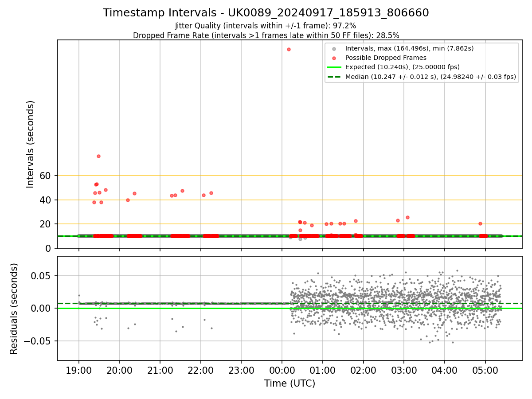The width and height of the screenshot is (532, 399).
Task: Select the "Dropped Frame Rate" 28.5% subtitle line
Action: tap(266, 35)
